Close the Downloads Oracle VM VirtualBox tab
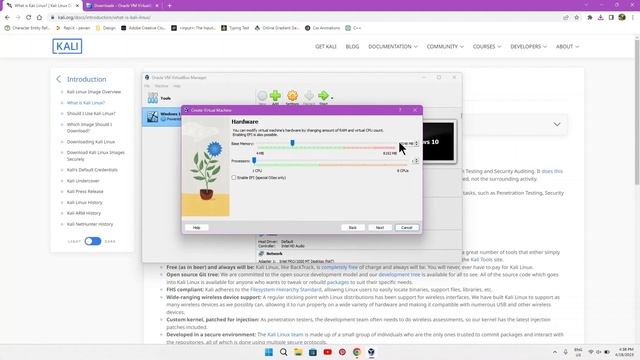Image resolution: width=640 pixels, height=360 pixels. click(x=157, y=6)
